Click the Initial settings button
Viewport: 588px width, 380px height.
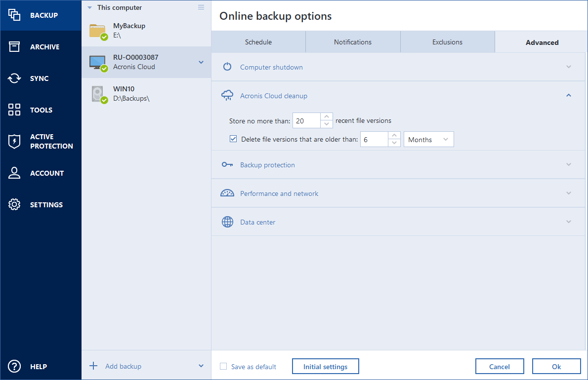[325, 367]
